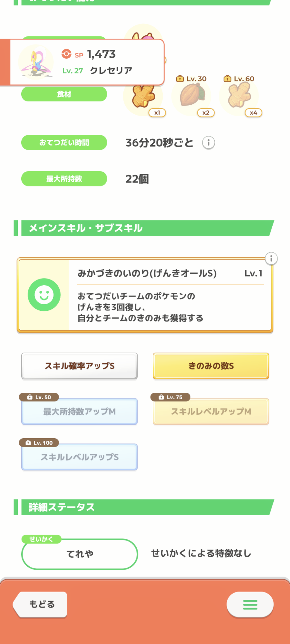Tap the Cresselia portrait thumbnail
290x644 pixels.
tap(36, 62)
